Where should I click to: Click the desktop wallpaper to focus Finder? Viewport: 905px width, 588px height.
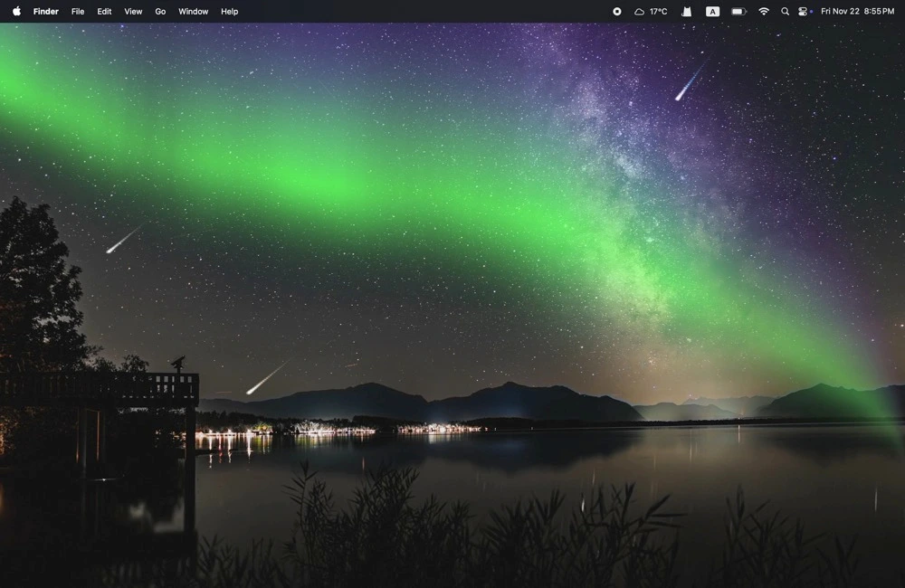(452, 317)
